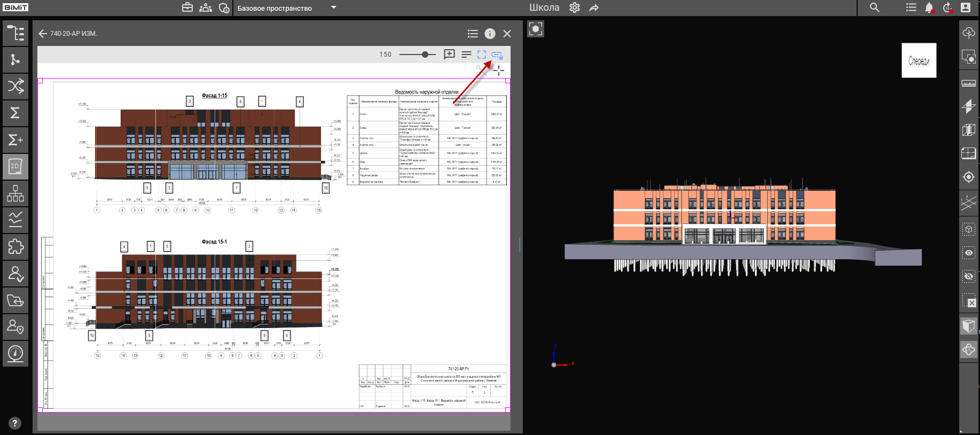The width and height of the screenshot is (980, 435).
Task: Open the summation Sigma tool
Action: (15, 113)
